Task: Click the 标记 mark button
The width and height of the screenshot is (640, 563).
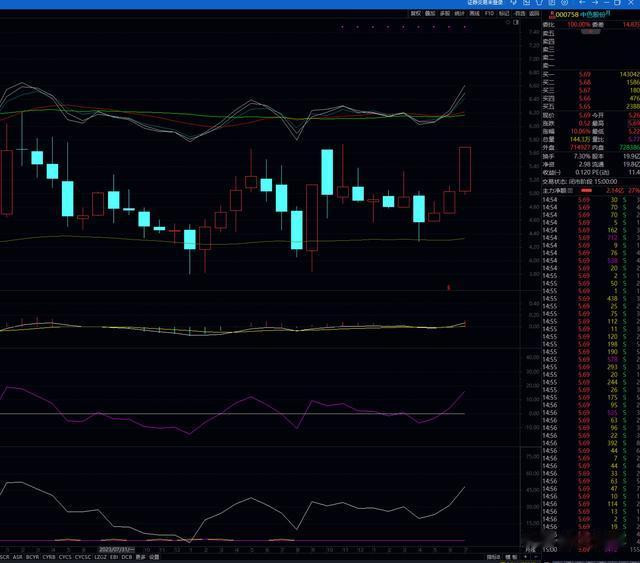Action: (x=504, y=13)
